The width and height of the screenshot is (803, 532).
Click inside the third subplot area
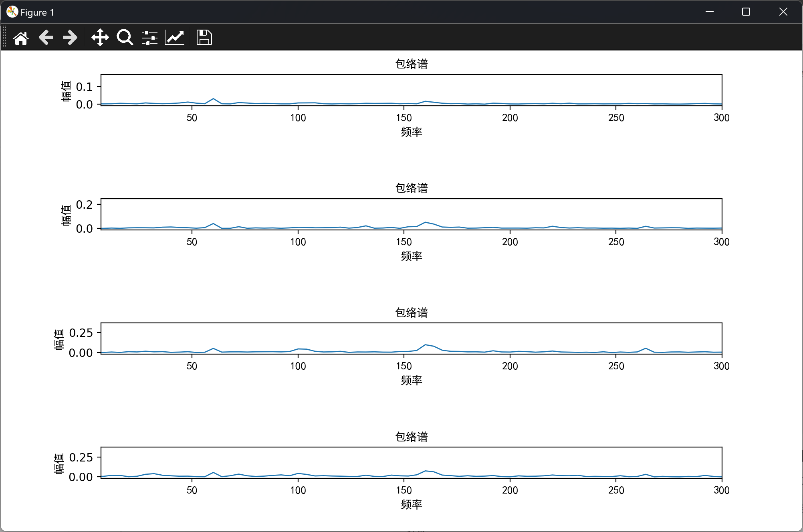[x=411, y=339]
